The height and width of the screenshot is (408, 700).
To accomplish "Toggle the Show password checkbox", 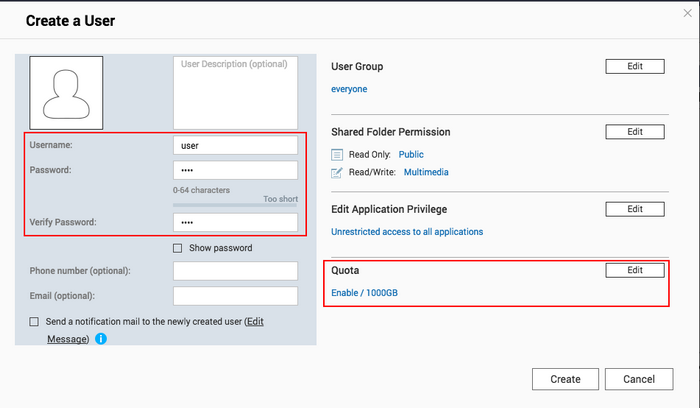I will [178, 248].
